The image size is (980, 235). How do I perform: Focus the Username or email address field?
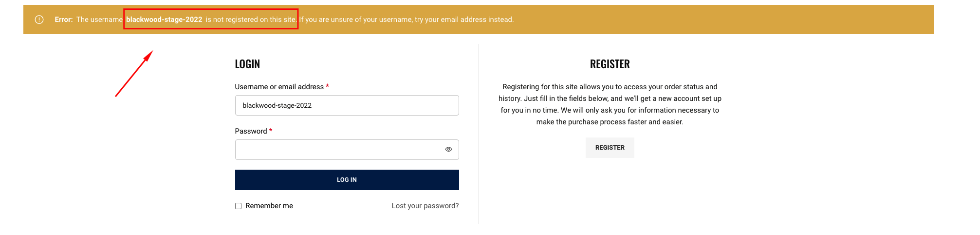347,105
